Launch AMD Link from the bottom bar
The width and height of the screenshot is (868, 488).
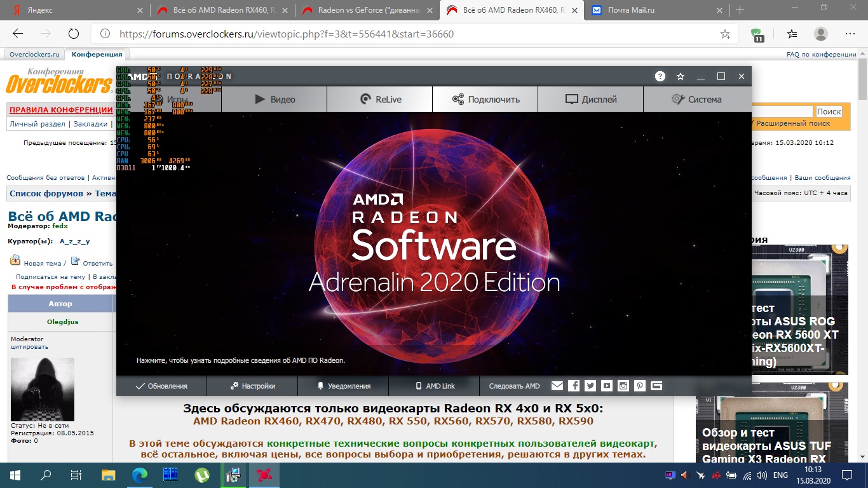[x=435, y=386]
